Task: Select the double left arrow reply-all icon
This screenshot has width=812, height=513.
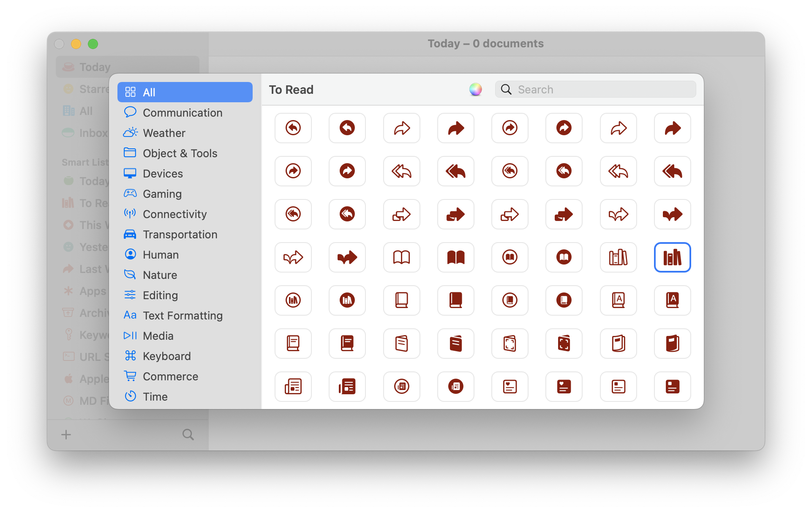Action: click(x=401, y=170)
